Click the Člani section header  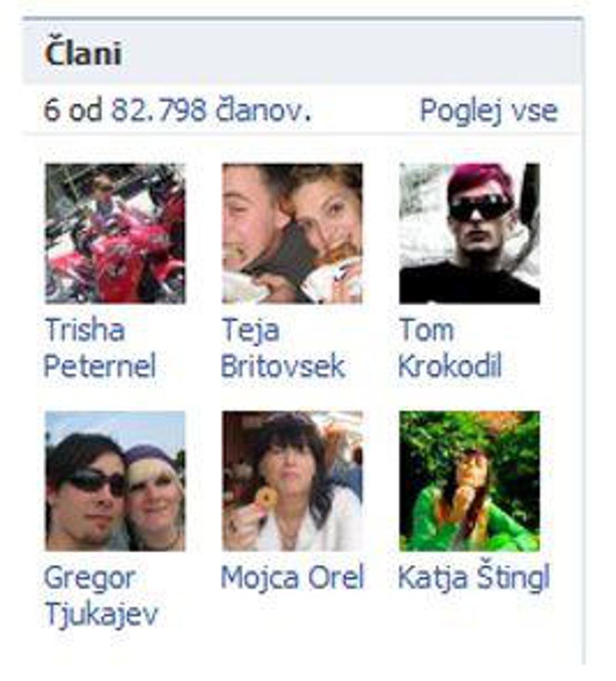click(x=83, y=53)
